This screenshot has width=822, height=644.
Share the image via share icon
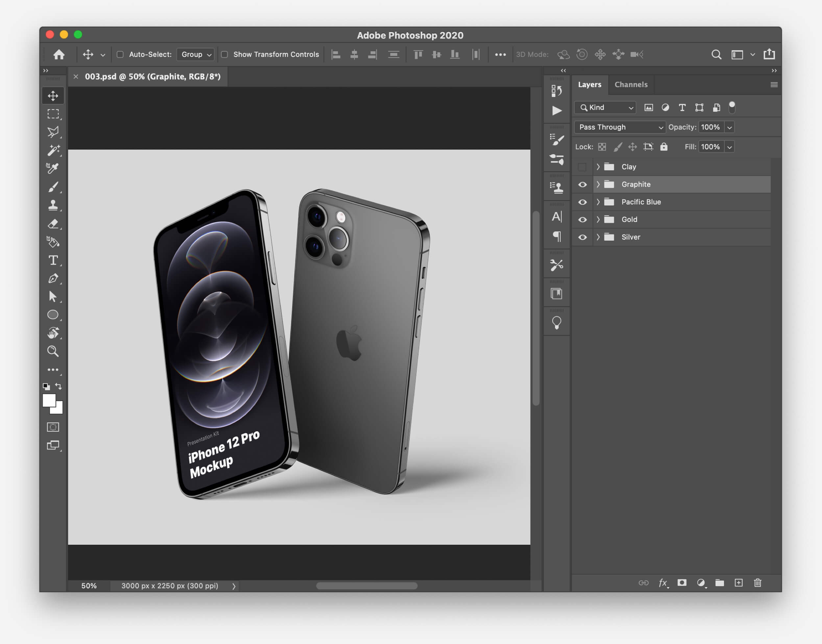tap(769, 54)
